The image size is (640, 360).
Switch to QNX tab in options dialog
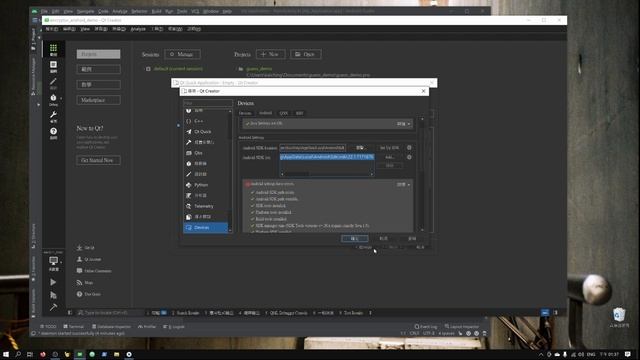click(x=284, y=113)
